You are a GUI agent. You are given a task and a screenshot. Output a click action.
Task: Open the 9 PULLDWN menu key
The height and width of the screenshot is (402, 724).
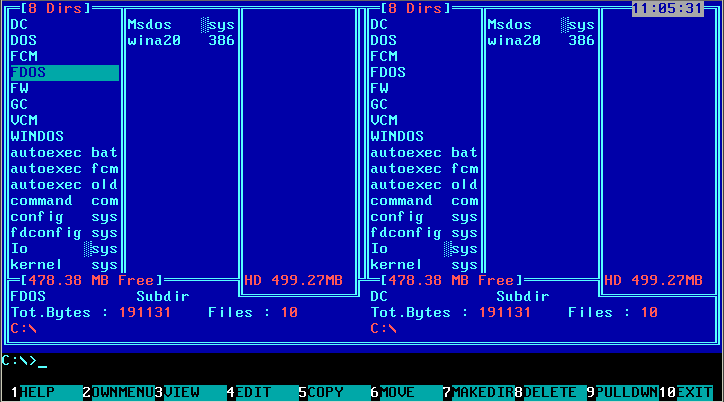click(x=622, y=392)
